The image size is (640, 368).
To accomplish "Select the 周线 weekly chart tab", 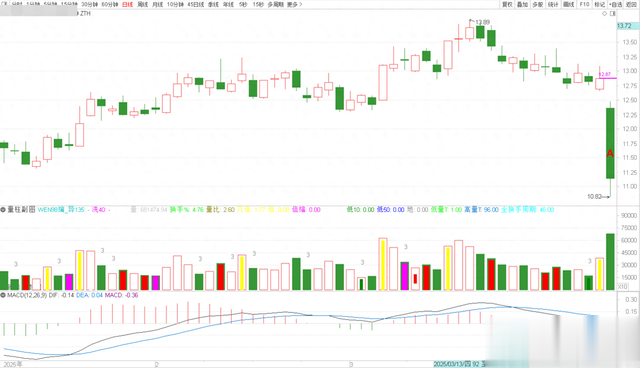I will [x=142, y=4].
